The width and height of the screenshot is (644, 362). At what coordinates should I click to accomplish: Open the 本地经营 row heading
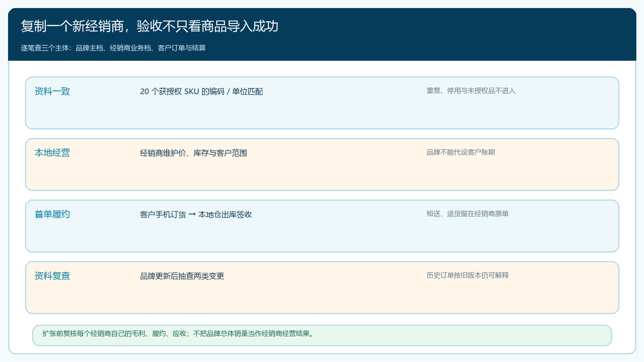click(x=52, y=153)
